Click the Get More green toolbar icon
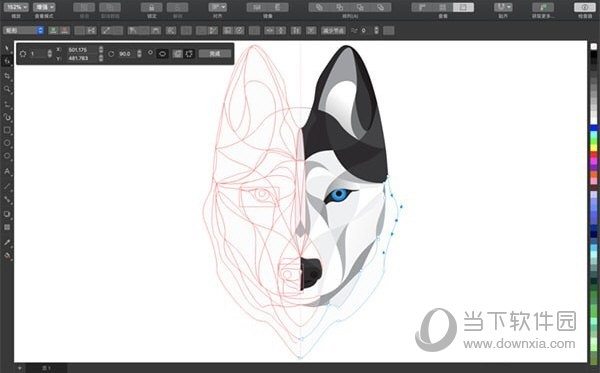The width and height of the screenshot is (600, 373). [x=543, y=7]
